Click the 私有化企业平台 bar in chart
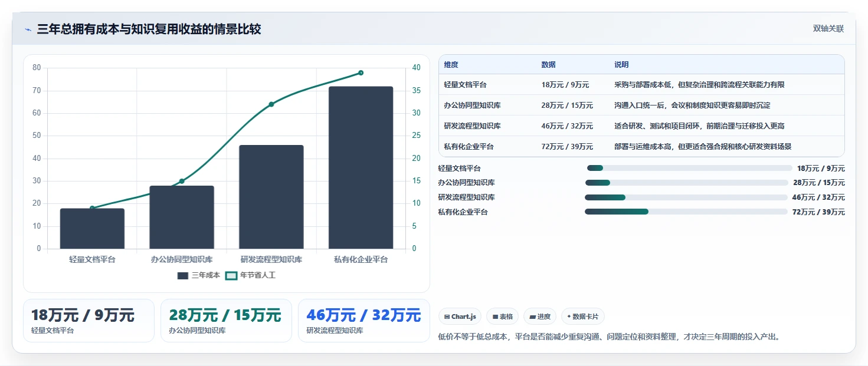This screenshot has width=868, height=366. click(x=361, y=167)
